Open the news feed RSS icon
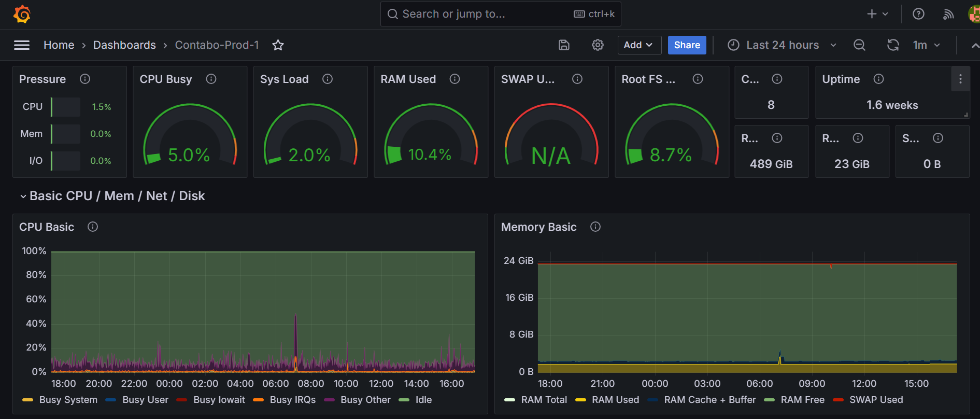 pyautogui.click(x=948, y=14)
